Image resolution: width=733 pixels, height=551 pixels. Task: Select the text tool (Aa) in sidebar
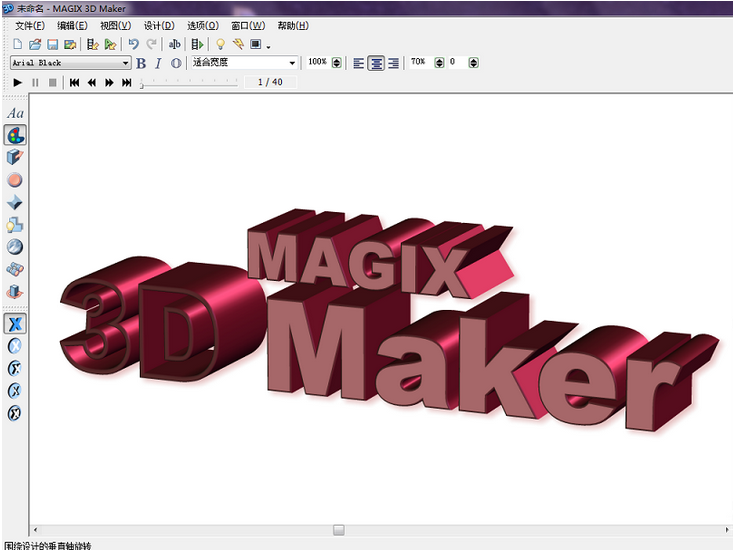pyautogui.click(x=15, y=113)
